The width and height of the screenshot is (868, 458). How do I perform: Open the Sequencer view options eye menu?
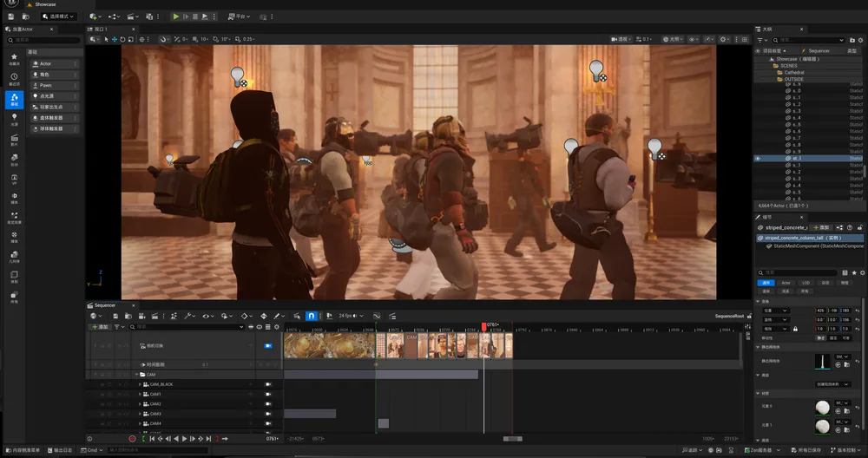[x=207, y=316]
